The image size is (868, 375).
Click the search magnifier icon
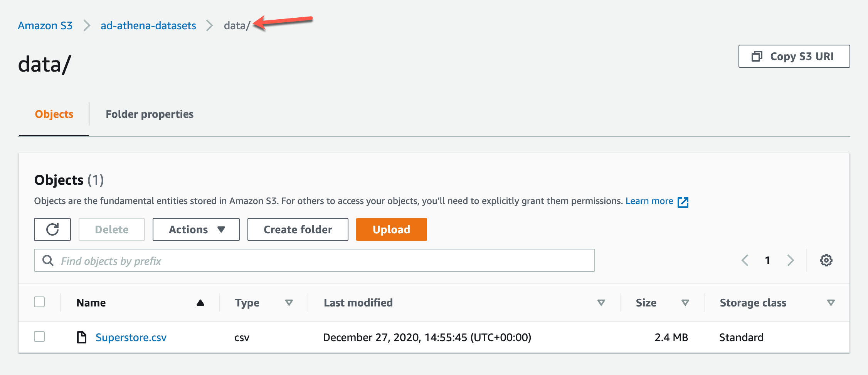click(48, 261)
